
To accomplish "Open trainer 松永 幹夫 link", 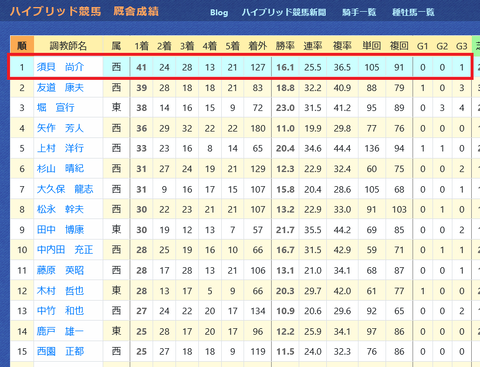I will 60,209.
